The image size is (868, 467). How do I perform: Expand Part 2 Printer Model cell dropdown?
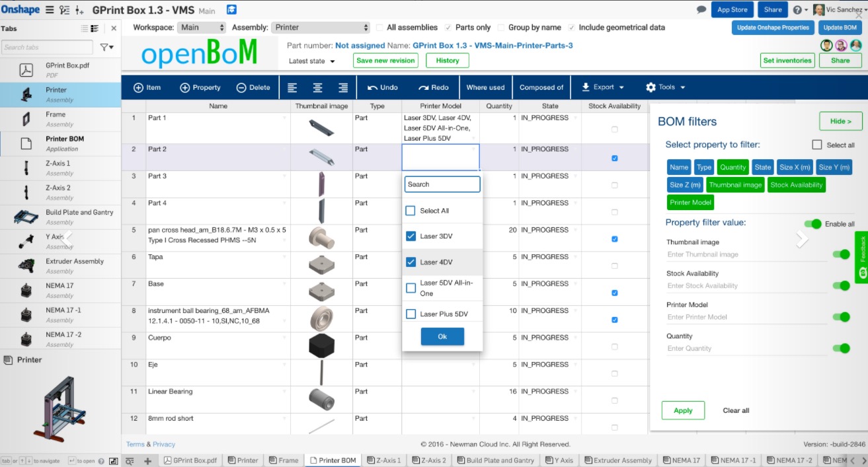(x=474, y=149)
